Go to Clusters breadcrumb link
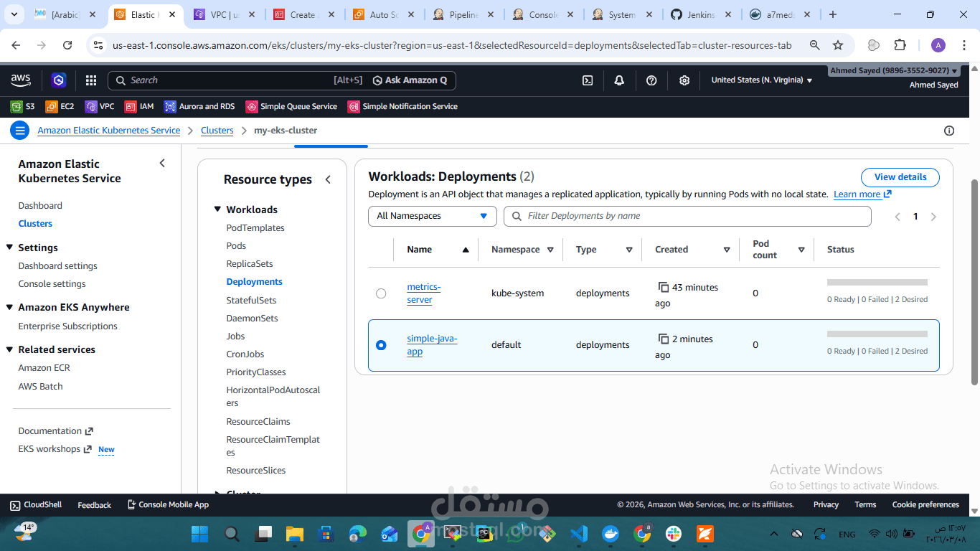 coord(217,131)
